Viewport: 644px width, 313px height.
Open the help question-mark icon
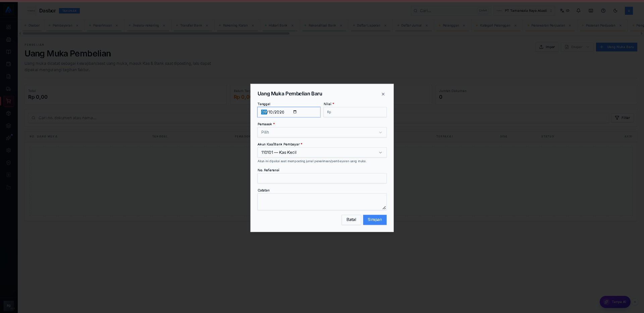click(x=603, y=11)
